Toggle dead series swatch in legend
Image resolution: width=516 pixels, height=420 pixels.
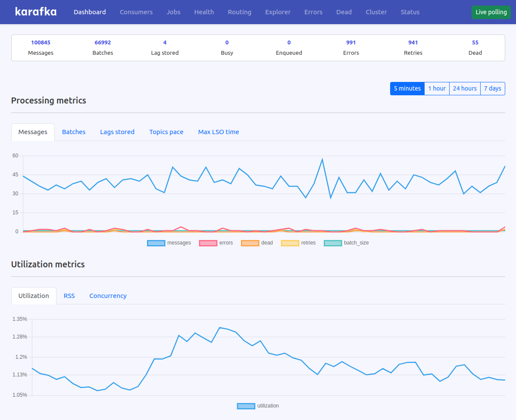tap(250, 243)
